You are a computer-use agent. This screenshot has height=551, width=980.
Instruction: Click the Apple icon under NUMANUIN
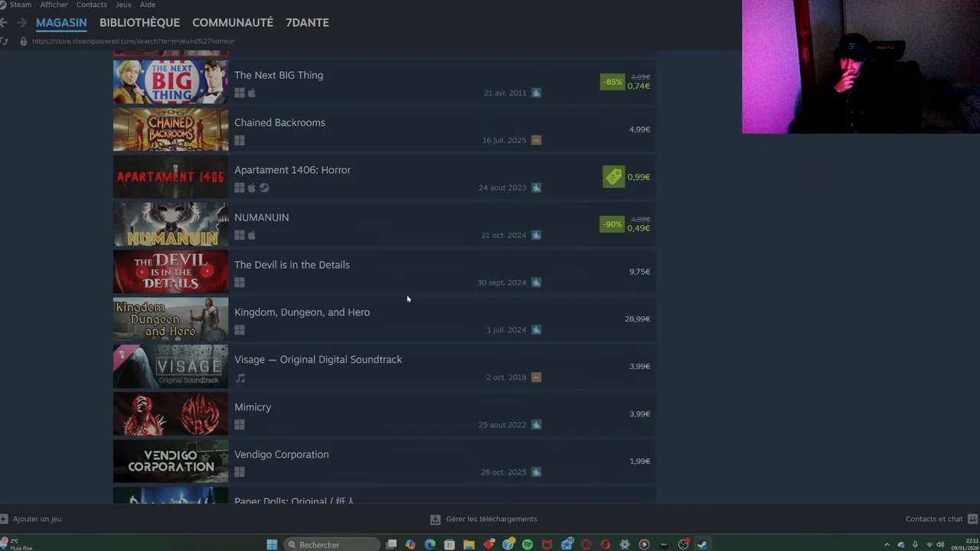pos(252,235)
